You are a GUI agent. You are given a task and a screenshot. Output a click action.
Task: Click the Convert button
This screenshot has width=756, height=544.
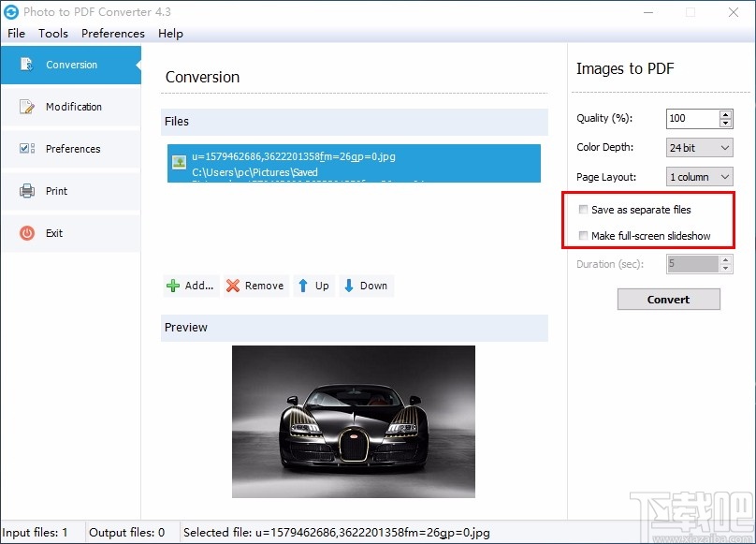pyautogui.click(x=668, y=299)
